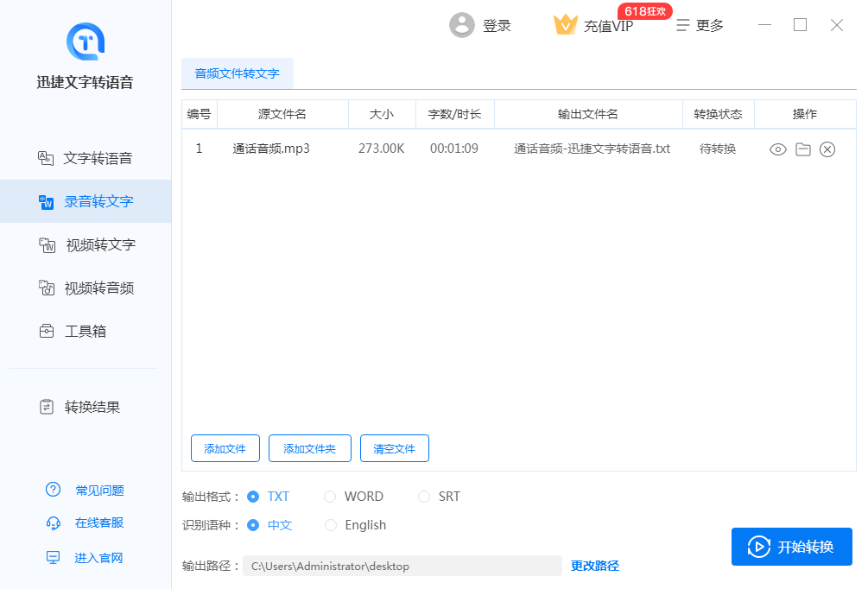This screenshot has height=589, width=868.
Task: Select the 音频文件转文字 tab
Action: tap(237, 73)
